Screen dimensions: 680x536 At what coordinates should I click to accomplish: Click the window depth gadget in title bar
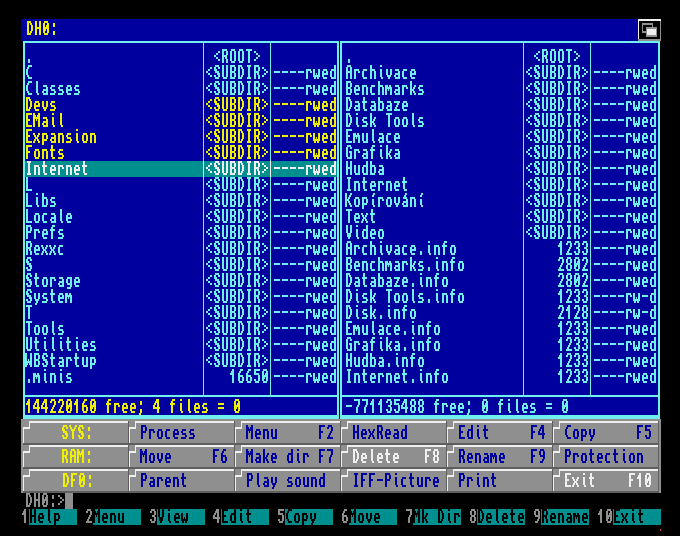pos(649,30)
